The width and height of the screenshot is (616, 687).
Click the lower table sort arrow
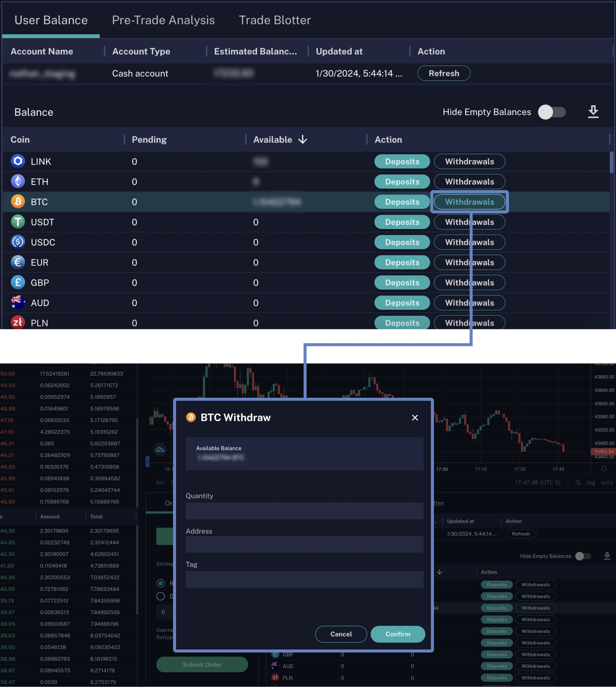point(439,572)
